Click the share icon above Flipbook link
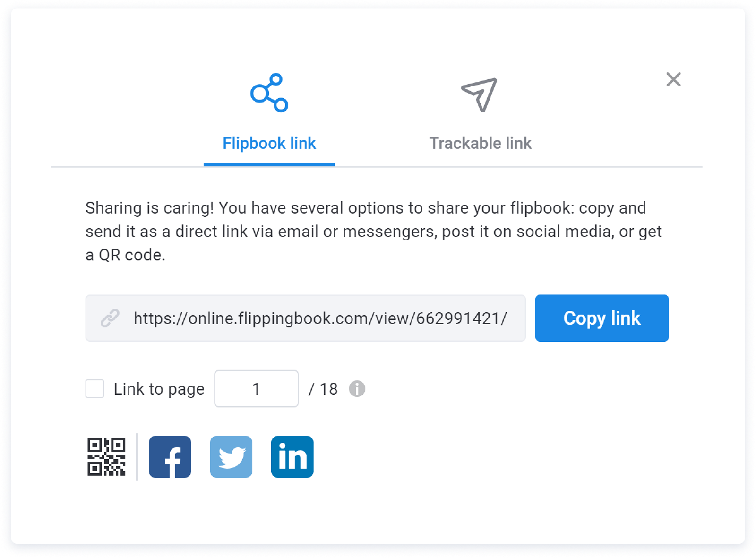This screenshot has width=756, height=558. 268,93
